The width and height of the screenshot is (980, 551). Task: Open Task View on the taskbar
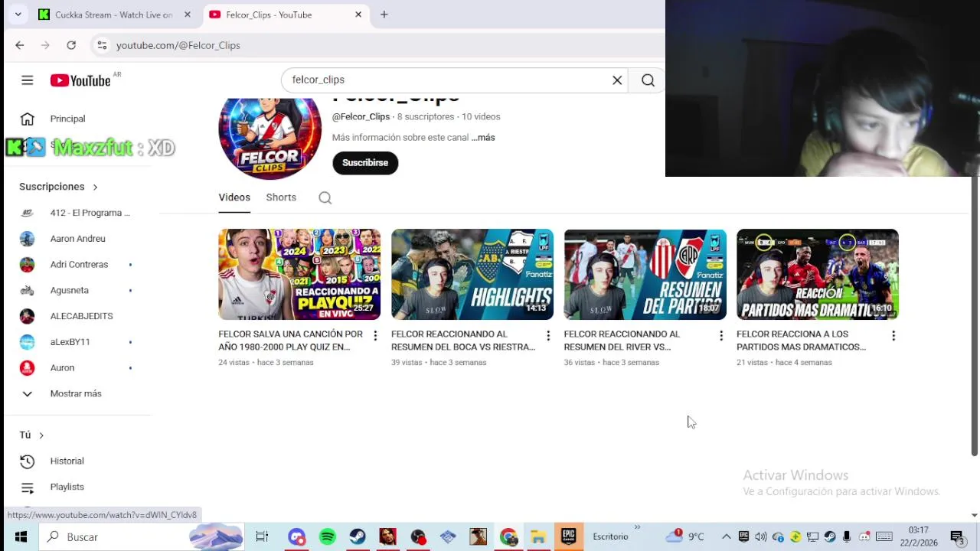click(x=262, y=536)
